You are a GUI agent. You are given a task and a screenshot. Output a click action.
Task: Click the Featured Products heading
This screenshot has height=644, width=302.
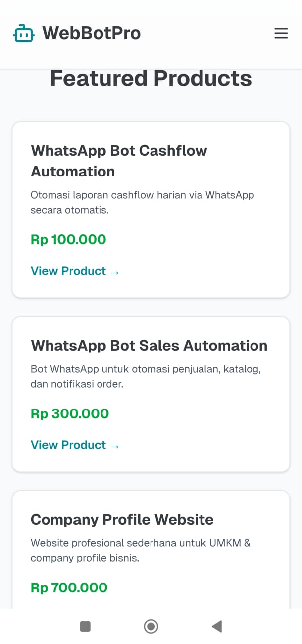tap(151, 78)
